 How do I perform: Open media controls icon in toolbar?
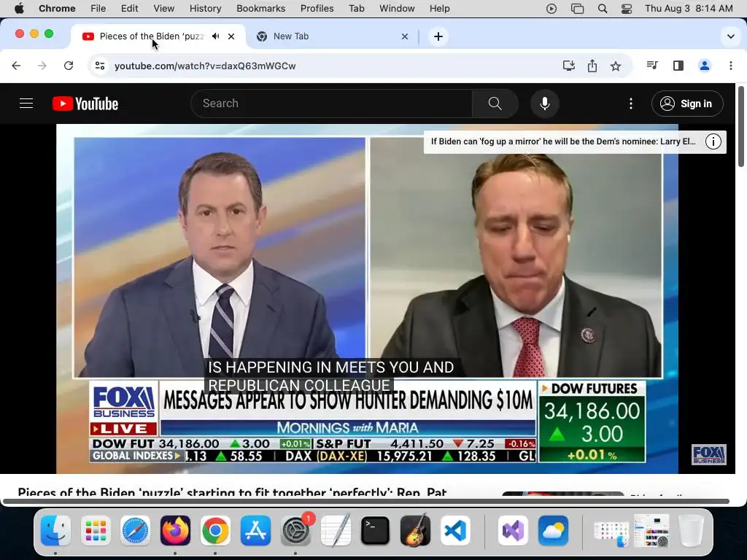pyautogui.click(x=652, y=66)
